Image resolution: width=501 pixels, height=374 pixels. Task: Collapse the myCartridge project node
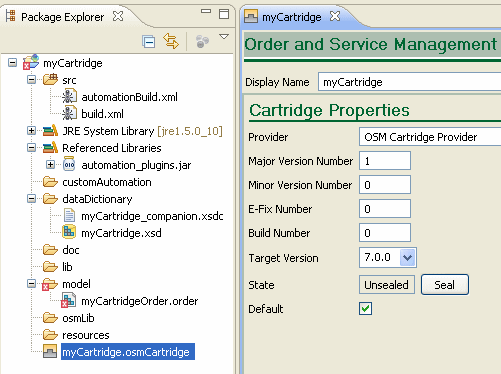pos(12,63)
